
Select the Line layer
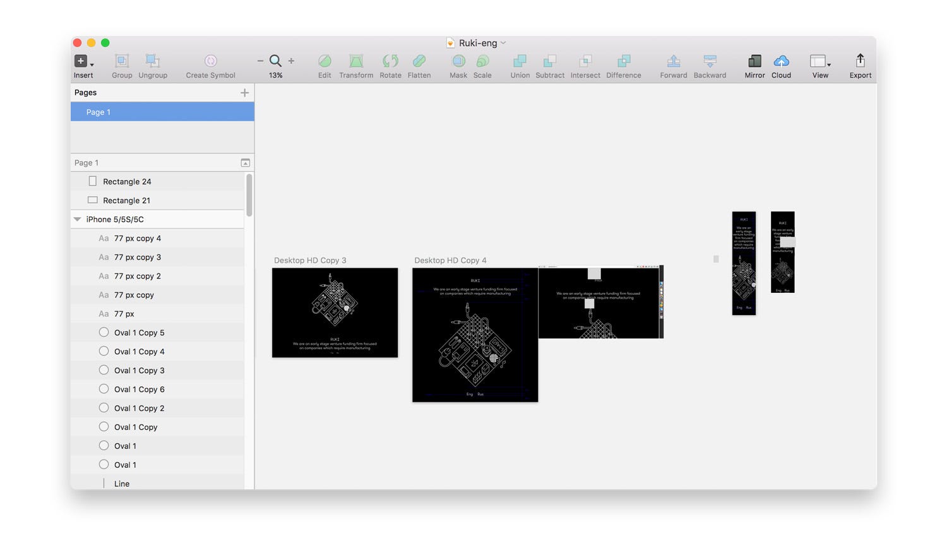point(157,483)
